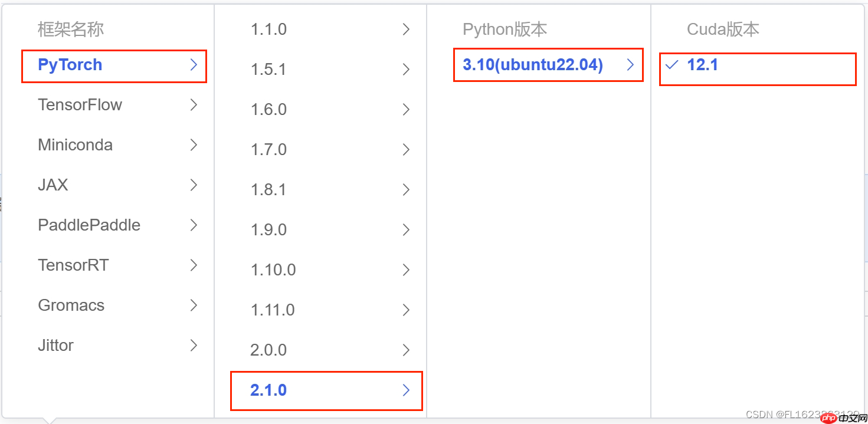Click the TensorRT chevron arrow
Viewport: 868px width, 424px height.
point(194,265)
